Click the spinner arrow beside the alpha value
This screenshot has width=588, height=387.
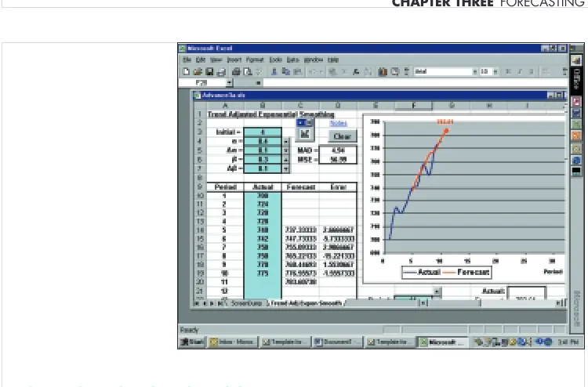coord(285,141)
